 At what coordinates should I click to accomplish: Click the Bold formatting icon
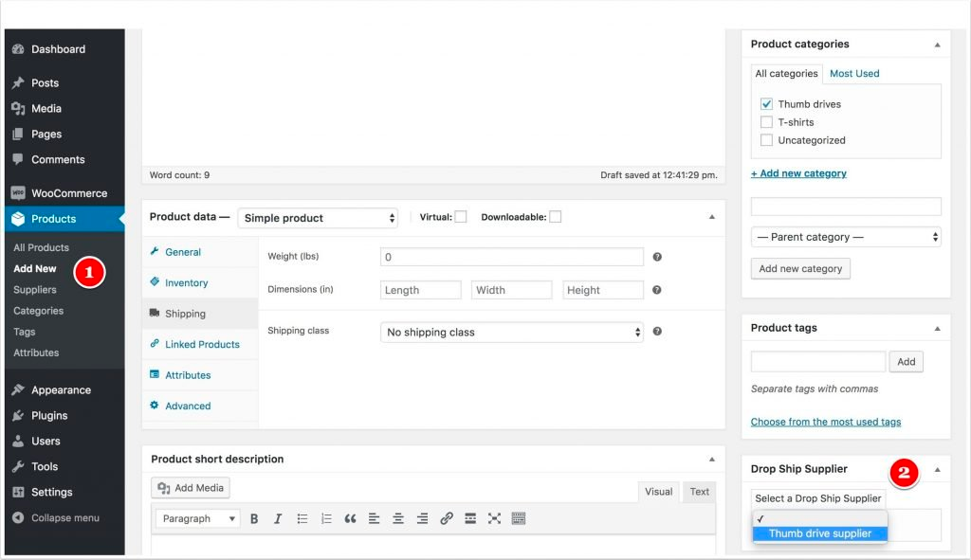coord(254,518)
